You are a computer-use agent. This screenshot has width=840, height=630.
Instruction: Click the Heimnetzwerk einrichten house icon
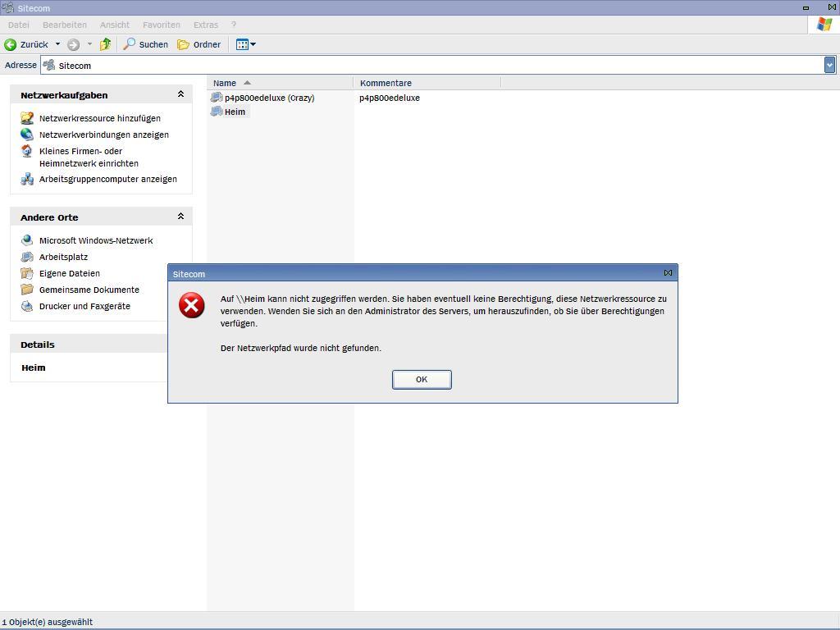tap(27, 151)
